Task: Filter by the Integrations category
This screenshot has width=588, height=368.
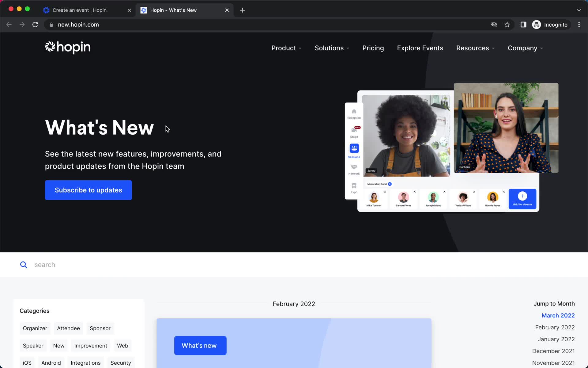Action: 85,363
